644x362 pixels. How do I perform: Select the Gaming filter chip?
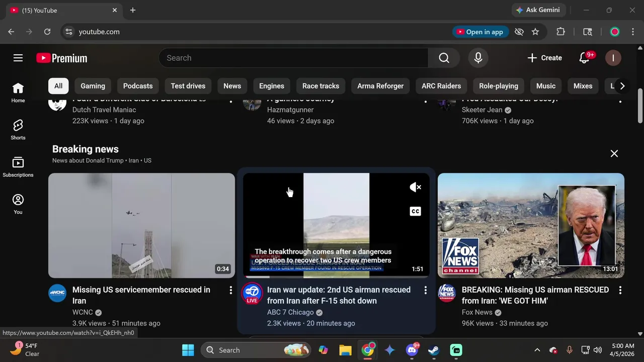(93, 86)
